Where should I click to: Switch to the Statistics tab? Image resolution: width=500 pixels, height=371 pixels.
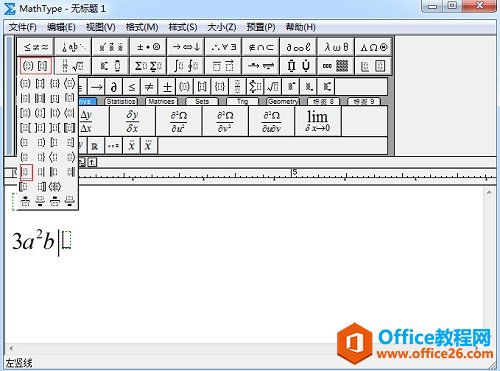point(121,101)
